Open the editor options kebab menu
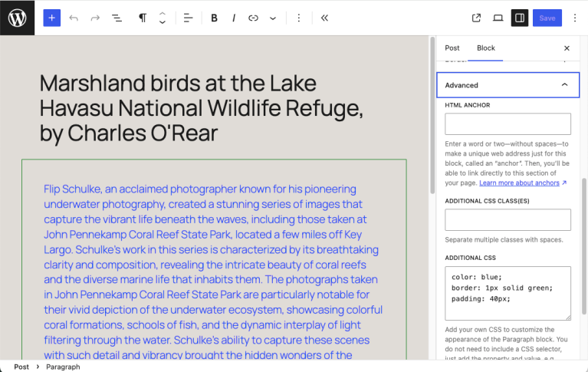 point(574,18)
